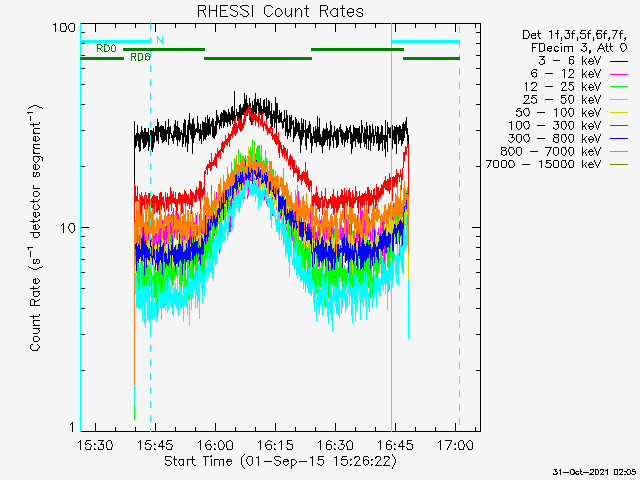
Task: Click blue line swatch for 300 - 800 keV
Action: click(x=619, y=139)
